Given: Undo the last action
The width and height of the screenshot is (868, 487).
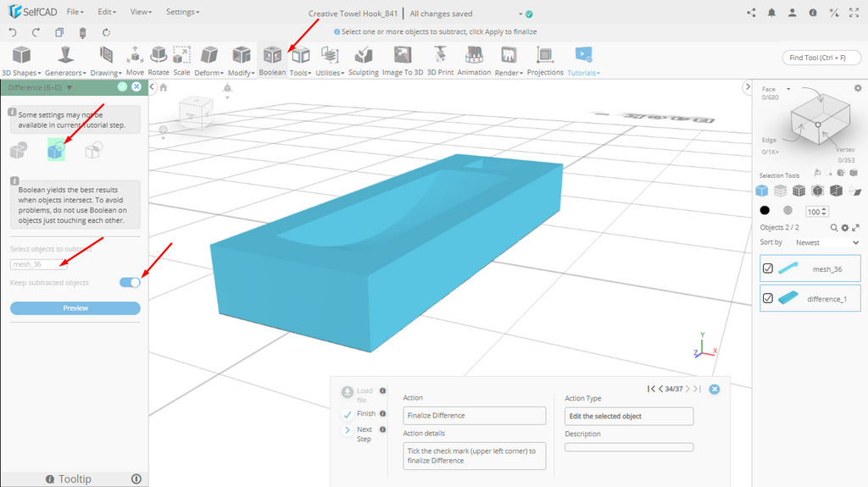Looking at the screenshot, I should click(13, 33).
